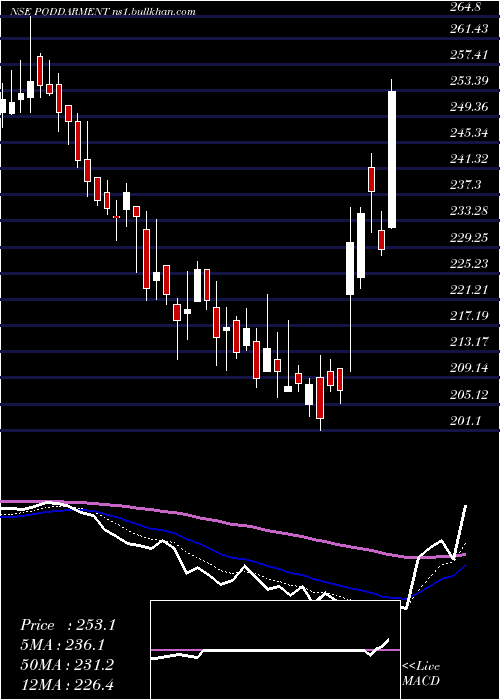Image resolution: width=500 pixels, height=700 pixels.
Task: Click the 221.21 price axis label
Action: [470, 290]
